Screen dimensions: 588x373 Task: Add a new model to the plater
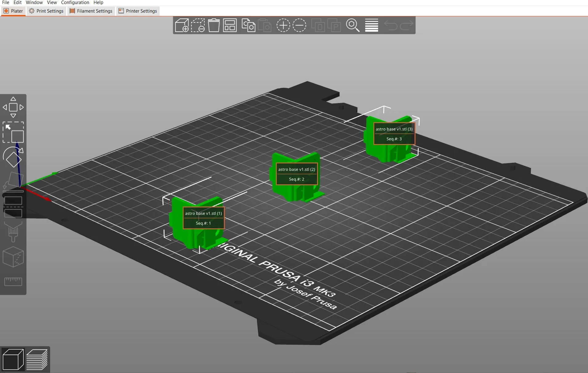click(x=182, y=26)
